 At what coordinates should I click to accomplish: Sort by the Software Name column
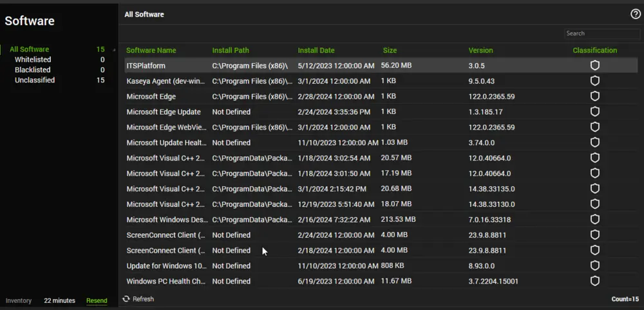pyautogui.click(x=151, y=50)
